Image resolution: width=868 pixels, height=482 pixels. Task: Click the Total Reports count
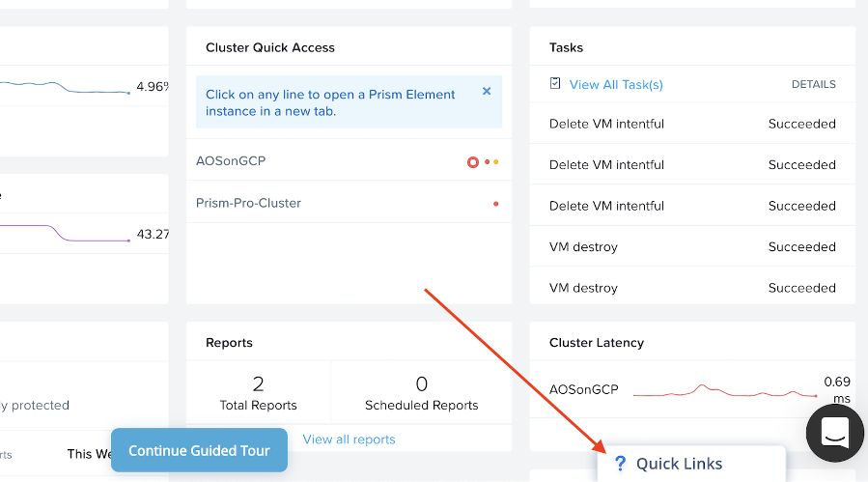(258, 383)
